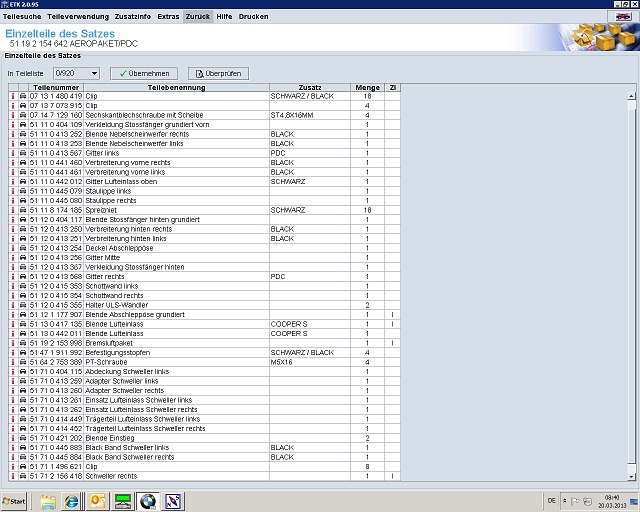Screen dimensions: 640x512
Task: Click car icon for Blende Einstieg row
Action: [23, 437]
